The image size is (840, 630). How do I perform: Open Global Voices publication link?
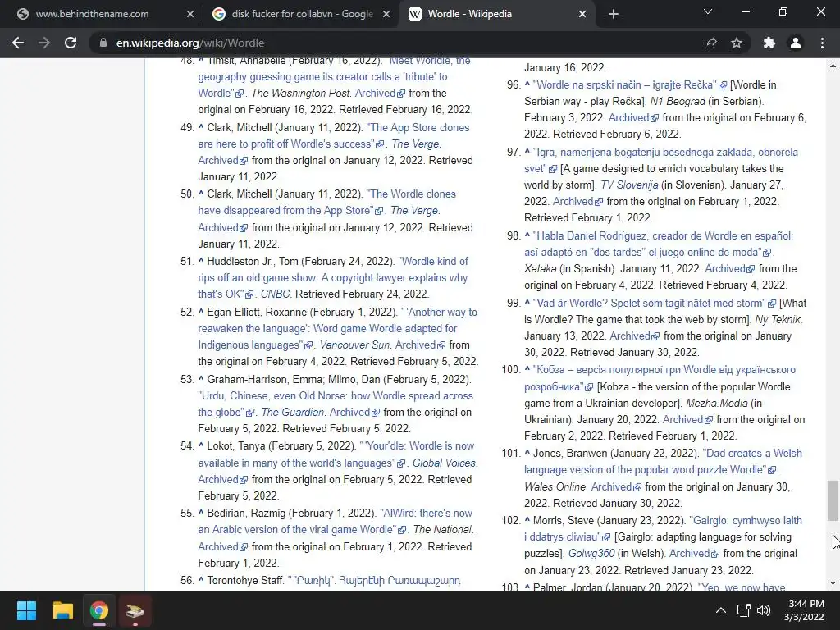pos(444,463)
